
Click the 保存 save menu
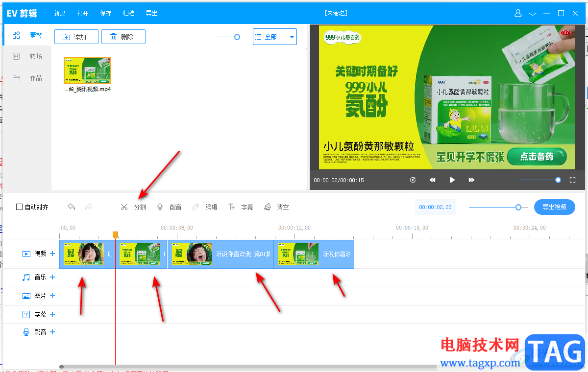click(x=106, y=13)
